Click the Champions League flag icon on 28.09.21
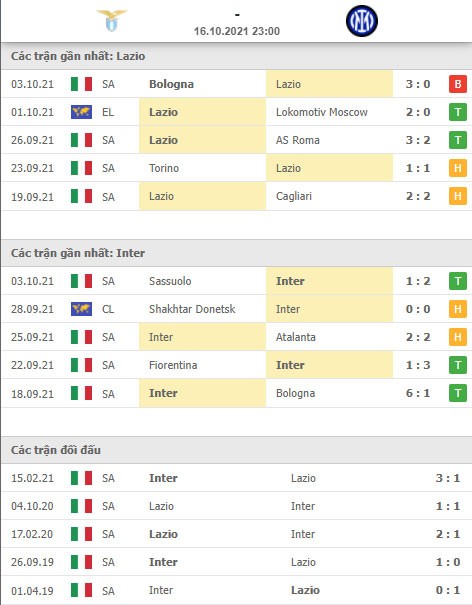Screen dimensions: 472x605 (81, 309)
